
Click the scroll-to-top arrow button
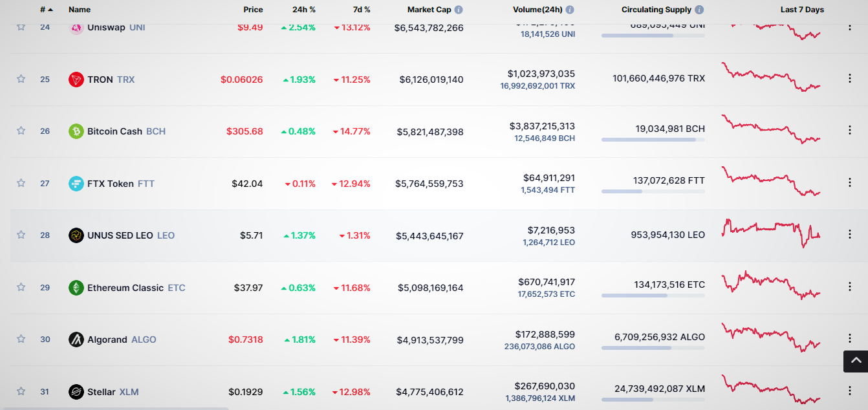(x=856, y=361)
